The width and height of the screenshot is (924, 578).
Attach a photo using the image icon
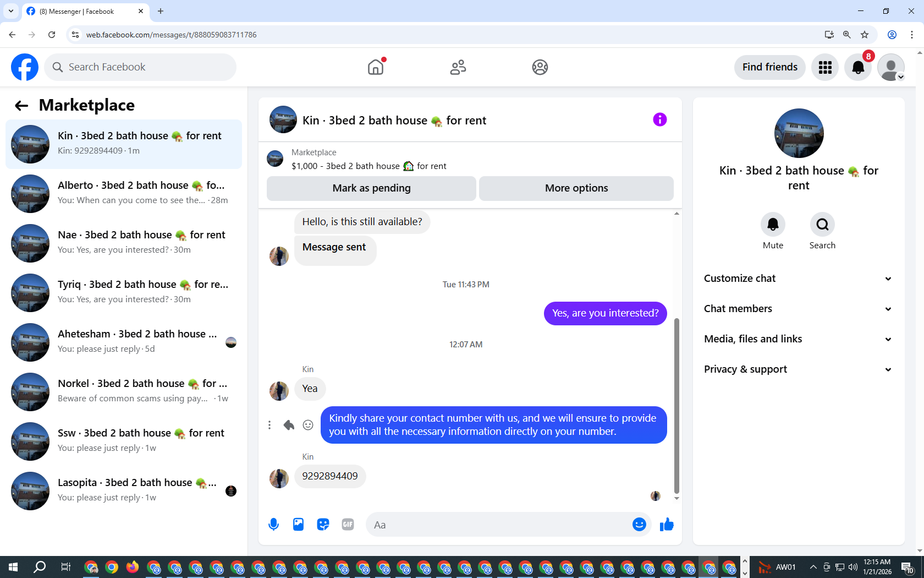pyautogui.click(x=298, y=525)
